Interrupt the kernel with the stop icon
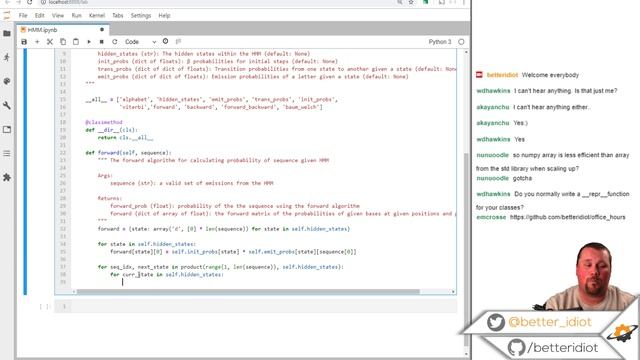The width and height of the screenshot is (640, 360). [x=102, y=42]
